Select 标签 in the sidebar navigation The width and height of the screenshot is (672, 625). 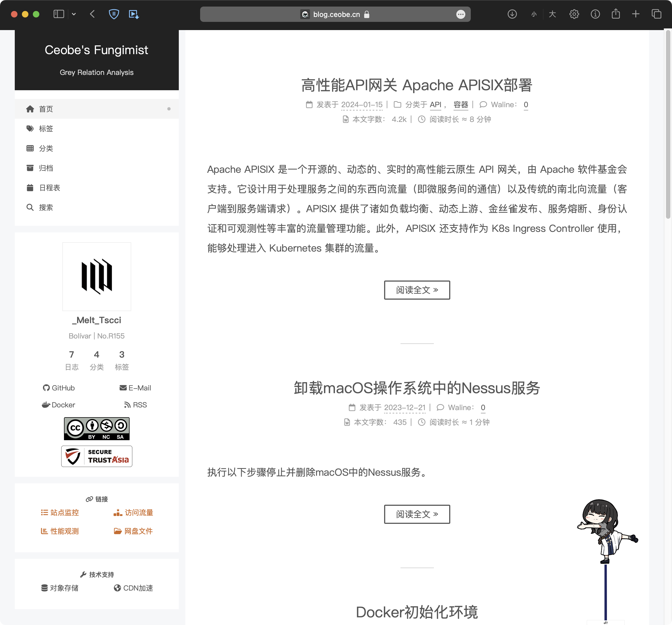(x=46, y=128)
